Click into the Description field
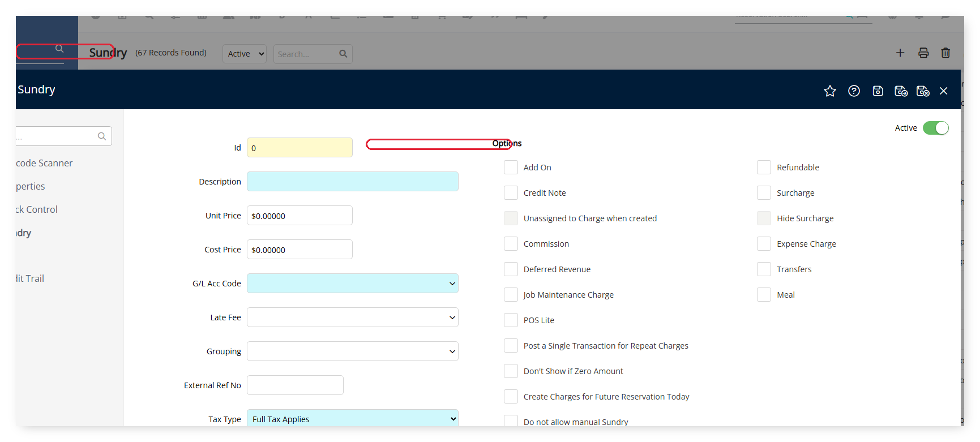The height and width of the screenshot is (442, 980). click(x=353, y=182)
